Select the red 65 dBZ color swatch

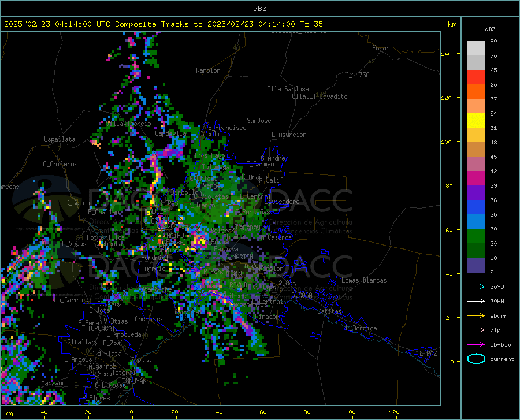[476, 77]
